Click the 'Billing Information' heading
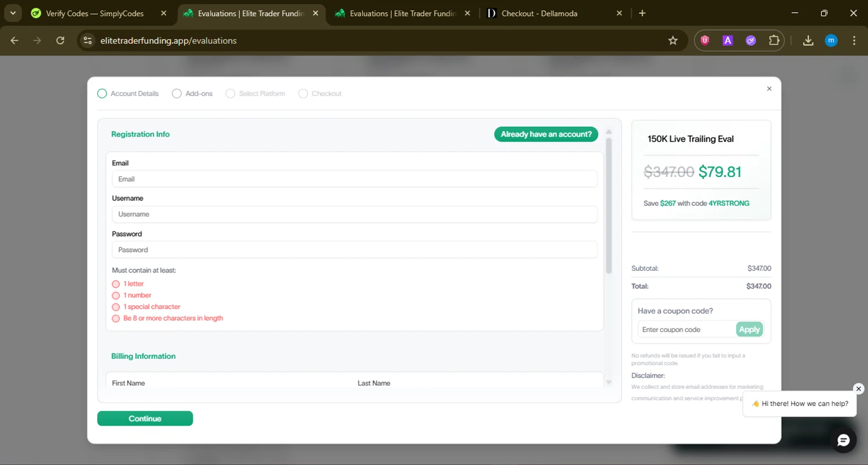 coord(144,356)
